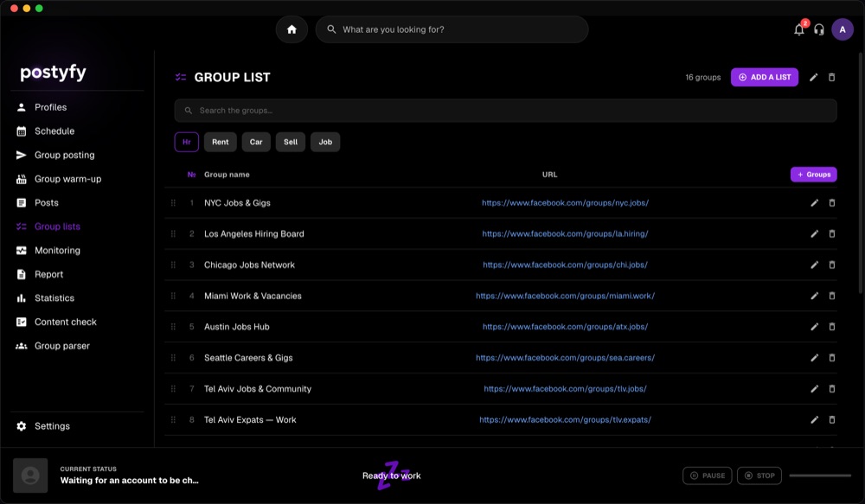Edit the Miami Work & Vacancies group

coord(814,296)
